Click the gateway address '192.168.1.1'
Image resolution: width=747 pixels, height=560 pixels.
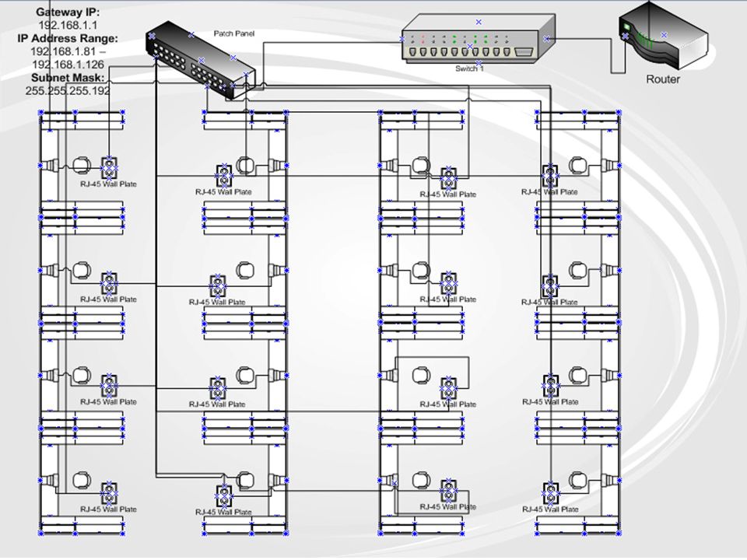tap(68, 25)
